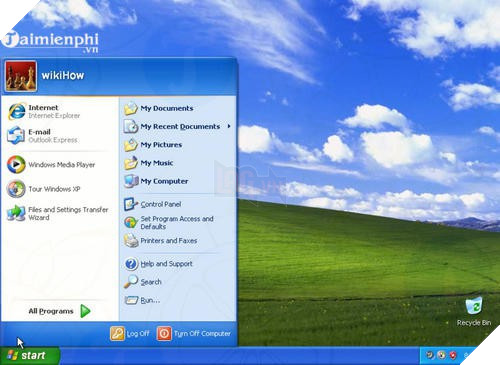Image resolution: width=500 pixels, height=365 pixels.
Task: Click the Outlook Express subtitle text
Action: click(53, 140)
